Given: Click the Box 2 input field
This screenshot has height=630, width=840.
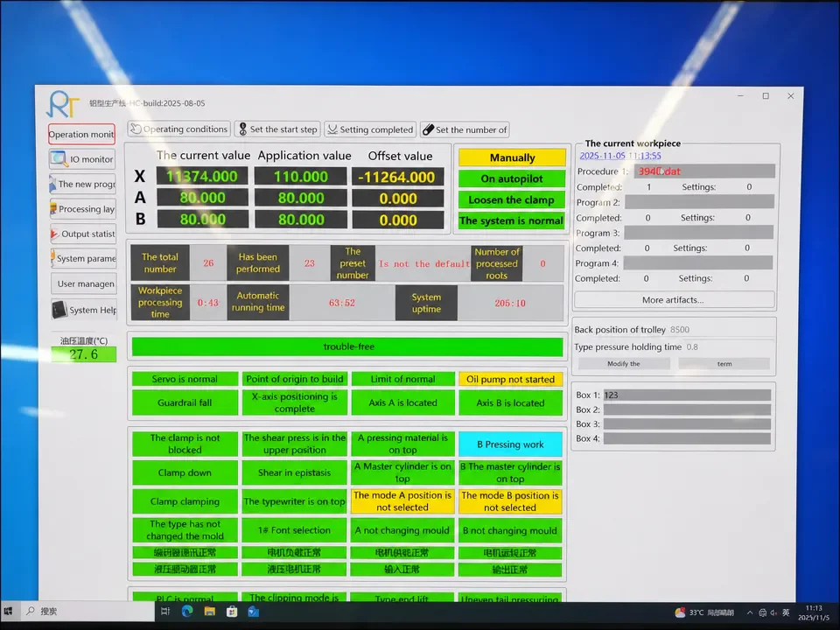Looking at the screenshot, I should [x=687, y=409].
